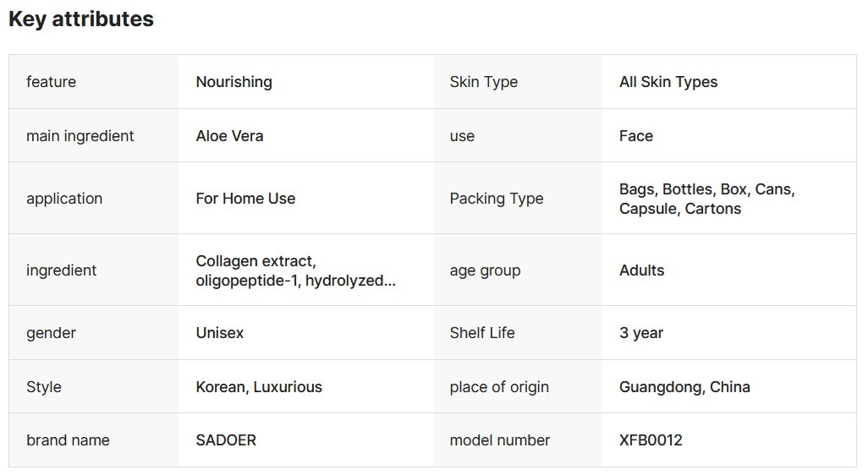This screenshot has width=868, height=475.
Task: Click the Packing Type label cell
Action: click(497, 199)
